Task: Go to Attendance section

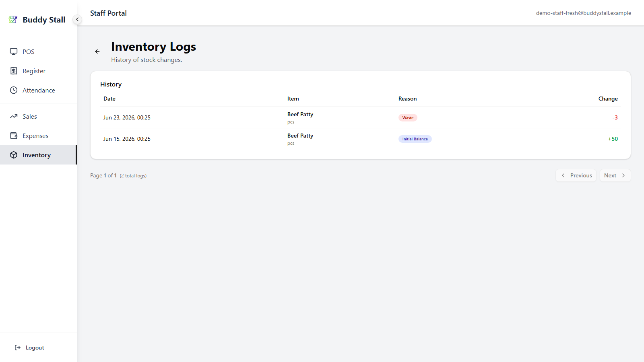Action: point(39,90)
